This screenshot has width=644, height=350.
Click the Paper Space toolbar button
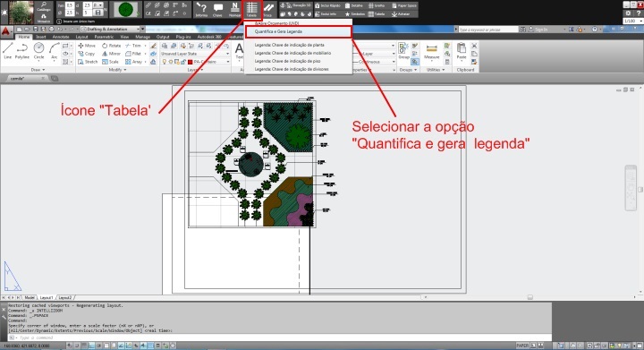point(404,5)
